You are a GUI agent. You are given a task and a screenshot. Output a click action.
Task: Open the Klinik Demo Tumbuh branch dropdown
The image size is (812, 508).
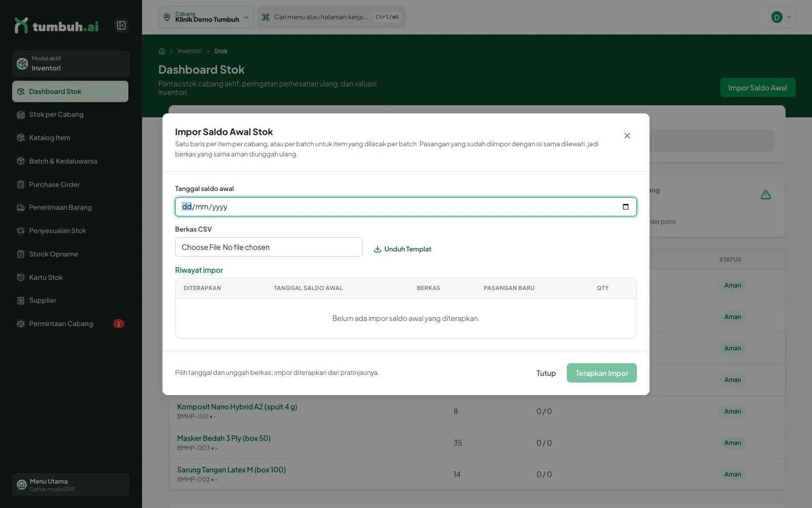coord(206,17)
